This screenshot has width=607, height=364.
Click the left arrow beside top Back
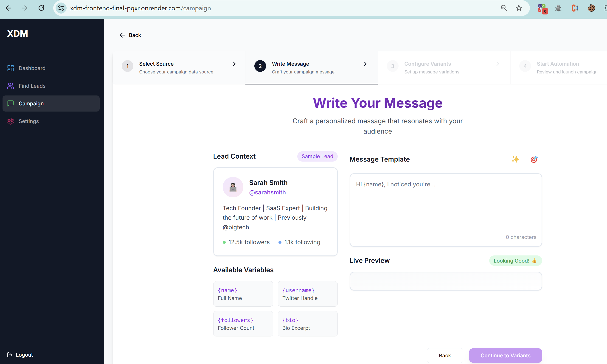click(x=122, y=35)
